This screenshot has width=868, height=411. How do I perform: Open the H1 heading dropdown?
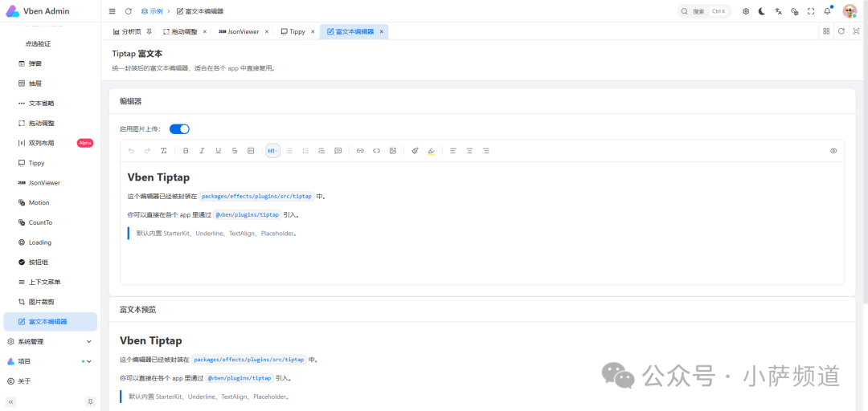(272, 150)
